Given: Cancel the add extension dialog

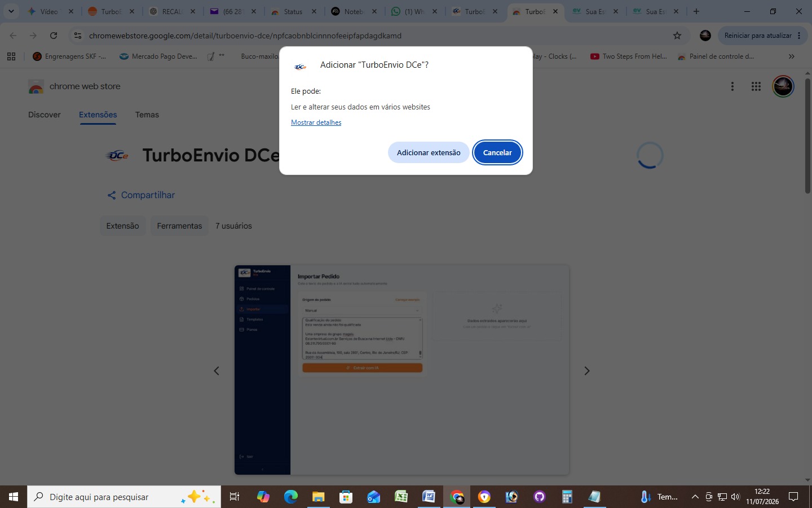Looking at the screenshot, I should tap(497, 152).
